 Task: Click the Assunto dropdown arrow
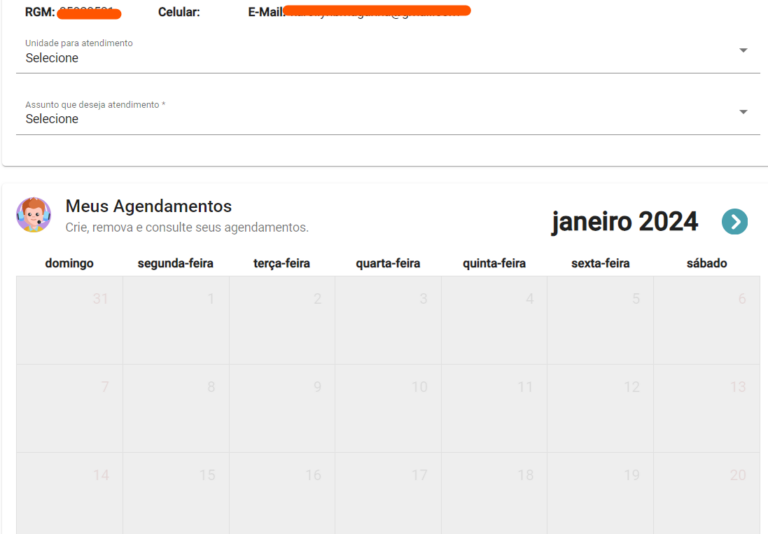pos(743,112)
